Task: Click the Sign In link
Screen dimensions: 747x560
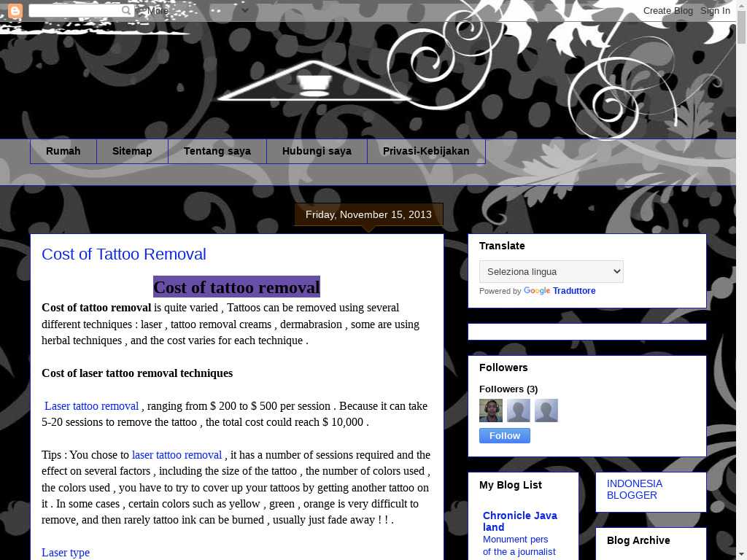Action: tap(715, 11)
